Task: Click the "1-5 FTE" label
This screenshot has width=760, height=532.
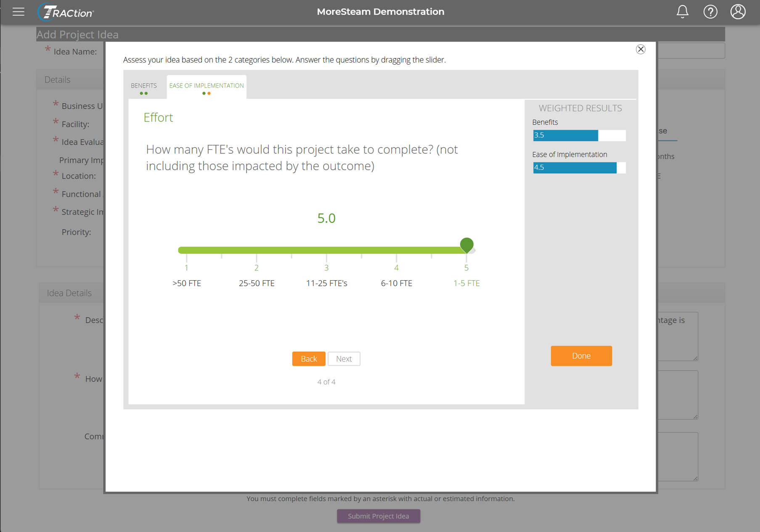Action: (466, 283)
